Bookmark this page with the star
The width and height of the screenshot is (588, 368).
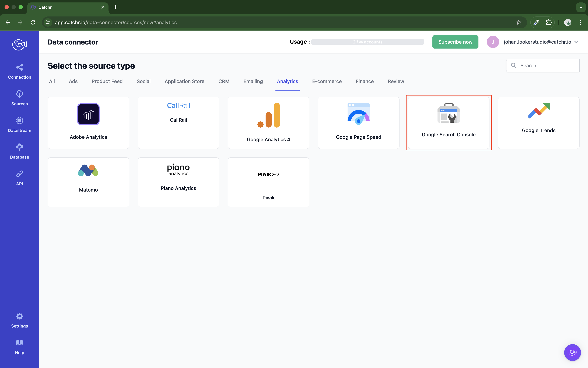pos(519,22)
